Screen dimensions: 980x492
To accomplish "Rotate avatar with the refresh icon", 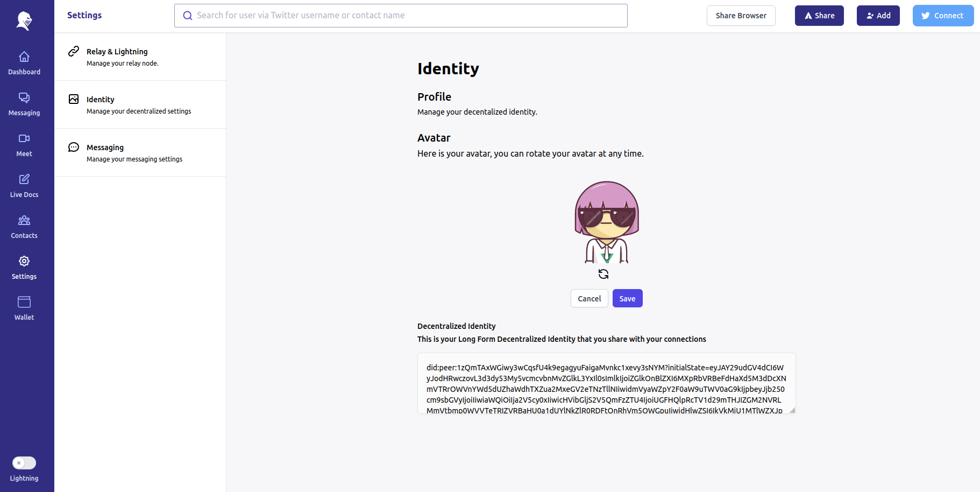I will 603,275.
